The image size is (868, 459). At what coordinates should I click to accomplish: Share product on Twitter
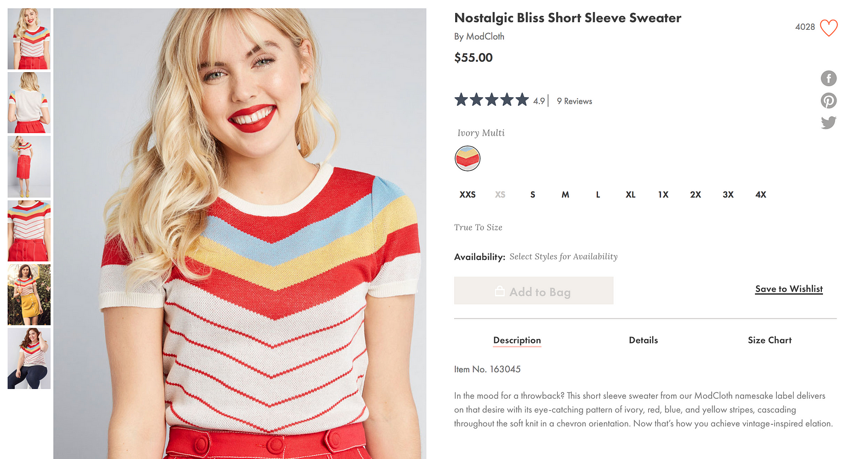pos(828,123)
